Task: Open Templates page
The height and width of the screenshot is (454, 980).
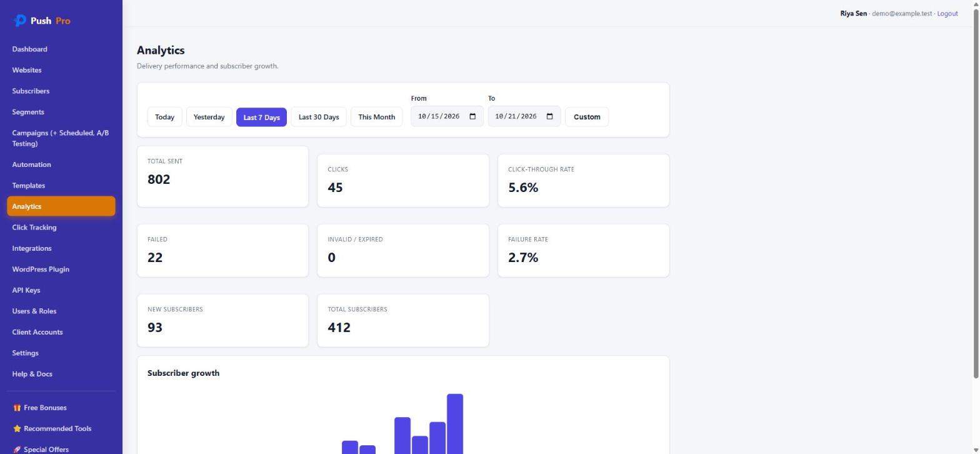Action: click(x=61, y=186)
